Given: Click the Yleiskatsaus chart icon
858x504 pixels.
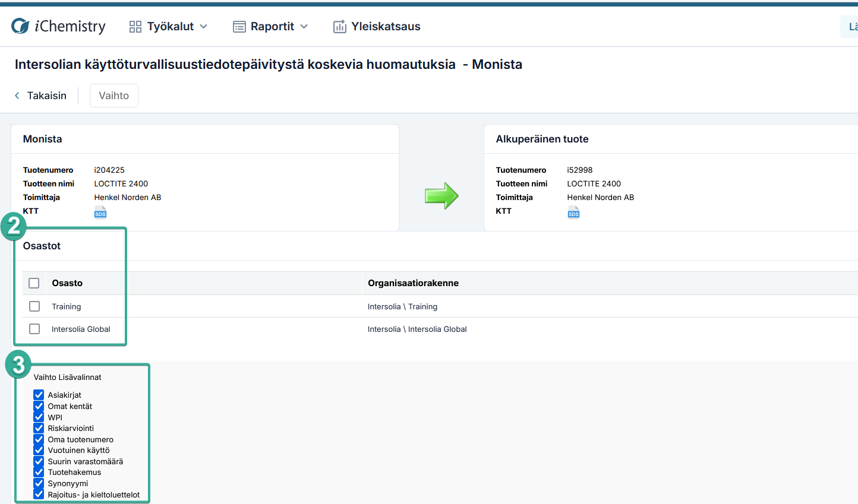Looking at the screenshot, I should point(340,26).
